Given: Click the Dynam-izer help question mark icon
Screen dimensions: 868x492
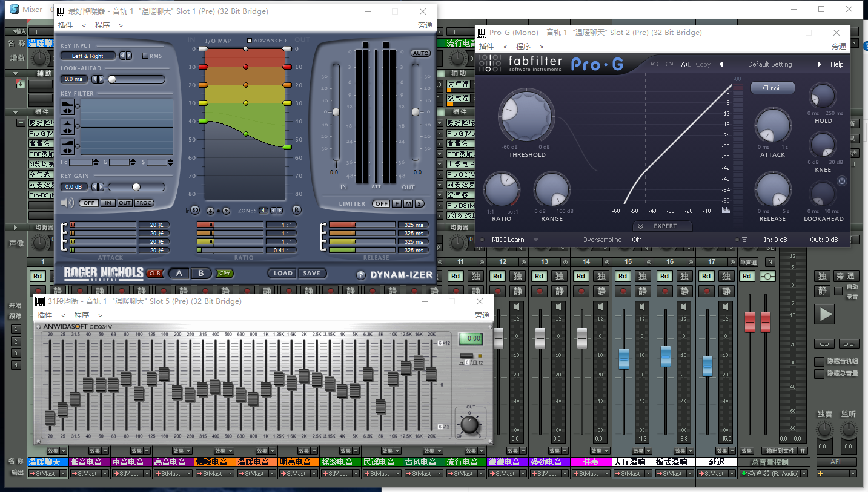Looking at the screenshot, I should tap(361, 275).
